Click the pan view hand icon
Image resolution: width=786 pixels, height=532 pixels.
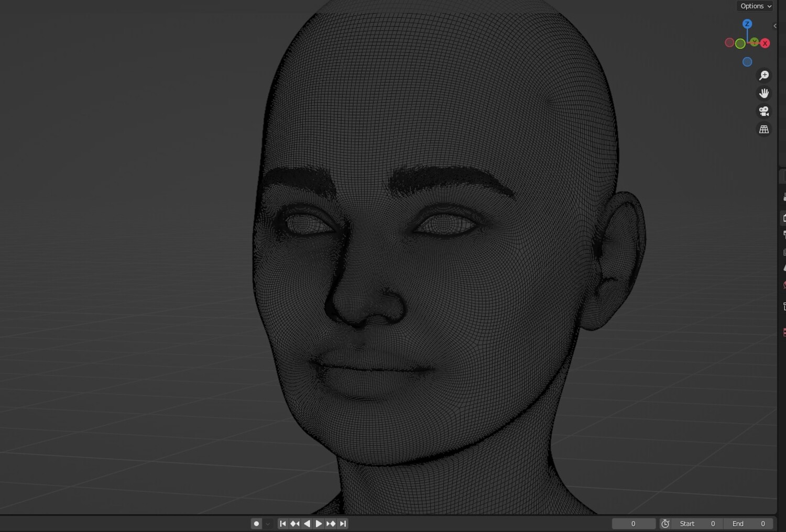(764, 93)
